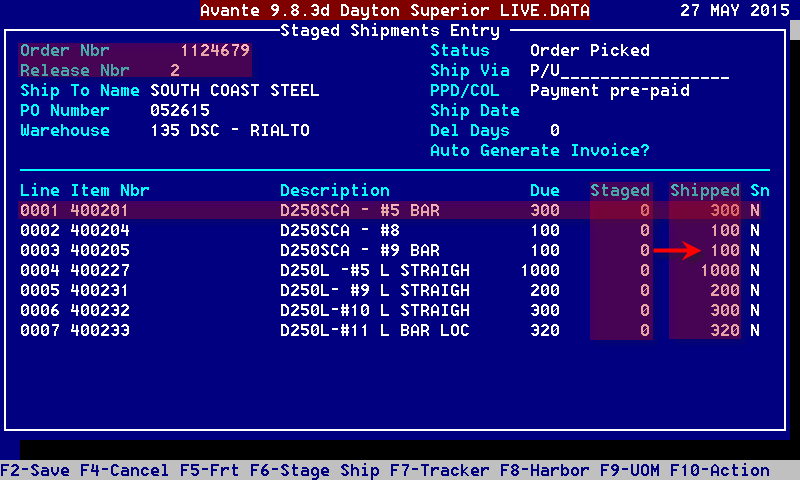Select the Release Nbr field
Image resolution: width=800 pixels, height=480 pixels.
tap(175, 70)
